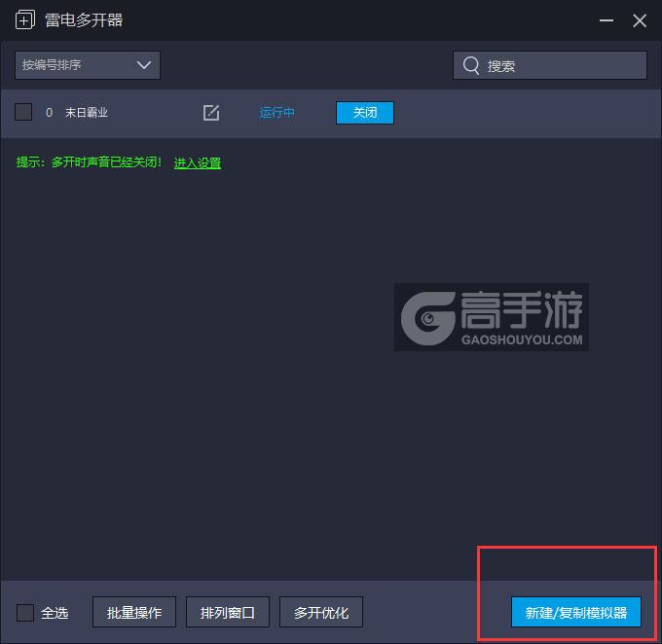Focus the 搜索 search input field
The image size is (662, 644).
(550, 65)
